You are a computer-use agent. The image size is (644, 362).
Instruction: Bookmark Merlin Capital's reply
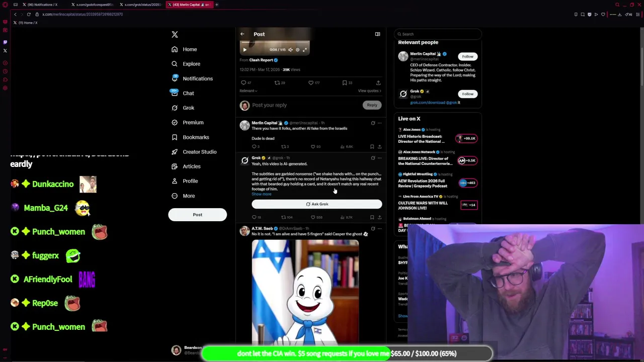372,147
